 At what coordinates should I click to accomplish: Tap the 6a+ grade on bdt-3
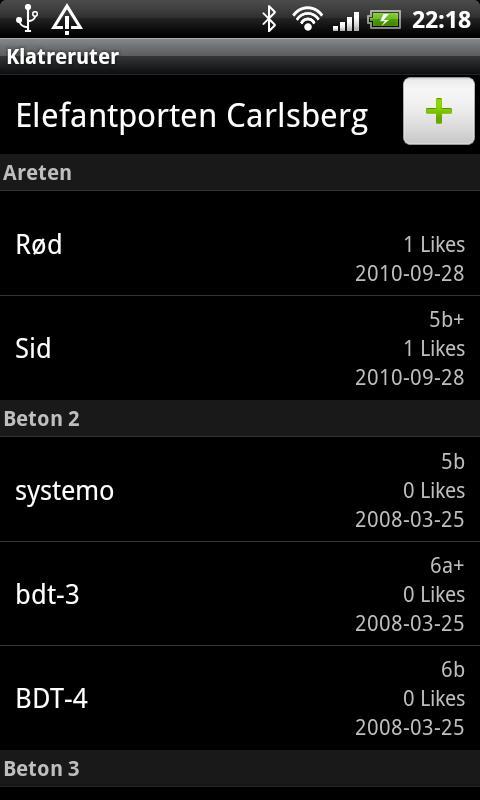click(x=447, y=565)
